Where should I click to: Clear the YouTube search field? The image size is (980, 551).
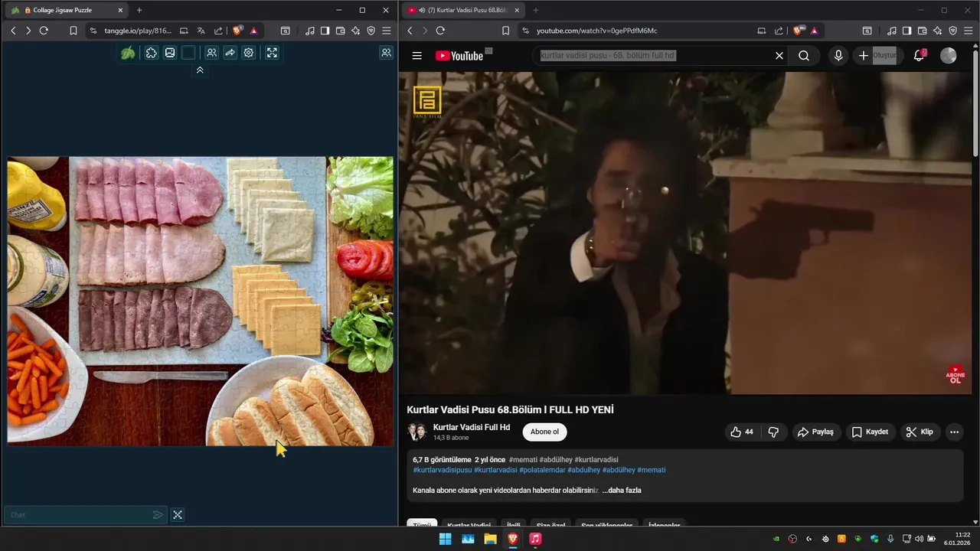pos(779,55)
